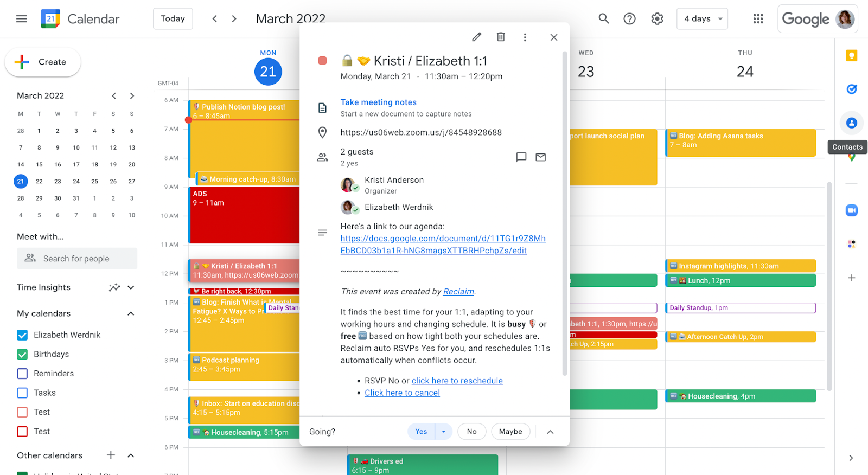
Task: Select Thursday 24 date header
Action: coord(745,72)
